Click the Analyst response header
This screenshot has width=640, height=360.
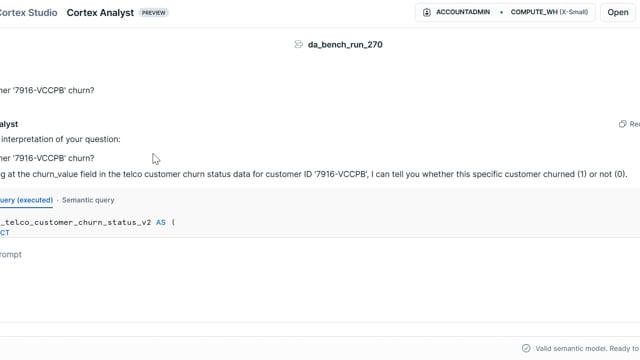[9, 124]
